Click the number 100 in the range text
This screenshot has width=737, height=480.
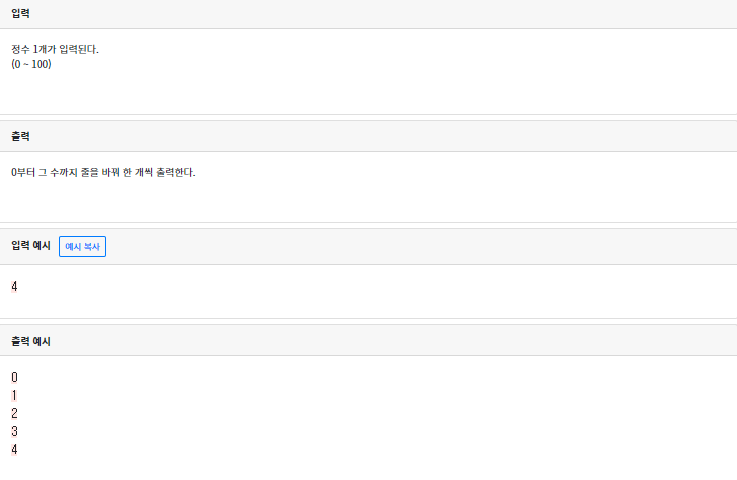pos(40,64)
